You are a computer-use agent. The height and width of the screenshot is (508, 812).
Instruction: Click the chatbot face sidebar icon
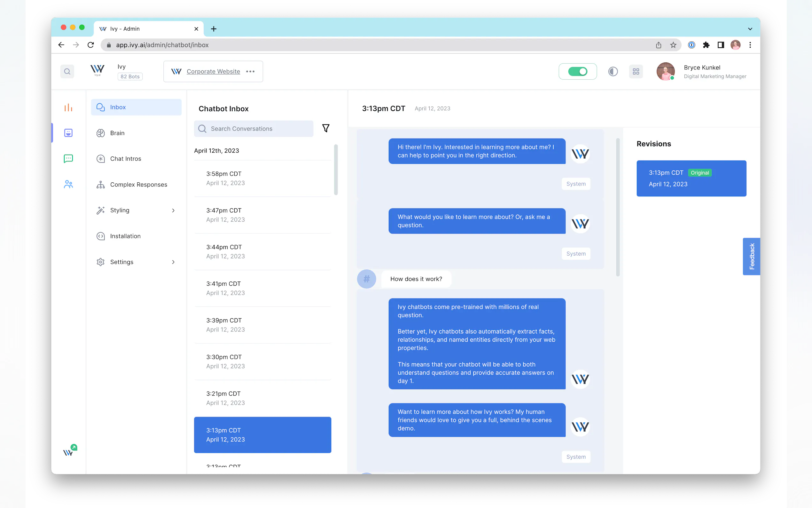click(68, 133)
